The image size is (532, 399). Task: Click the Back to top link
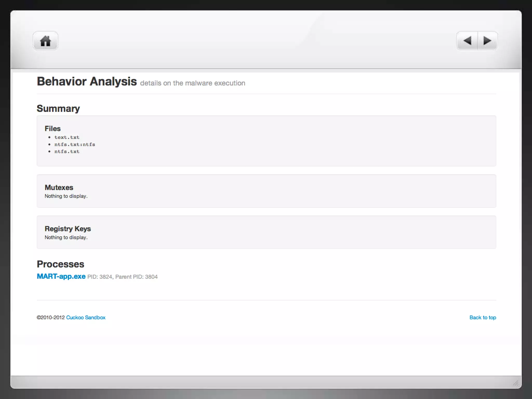(483, 317)
